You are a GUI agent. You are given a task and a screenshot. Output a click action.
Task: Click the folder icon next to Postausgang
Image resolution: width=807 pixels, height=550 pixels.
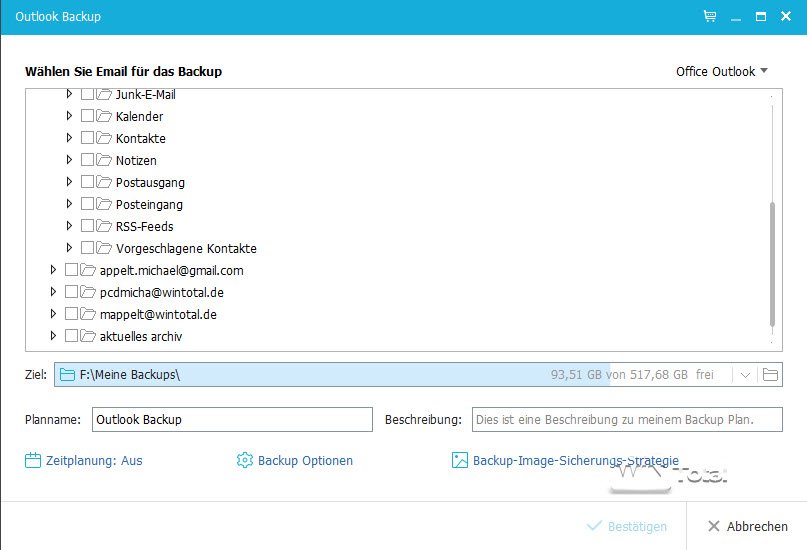(x=104, y=182)
